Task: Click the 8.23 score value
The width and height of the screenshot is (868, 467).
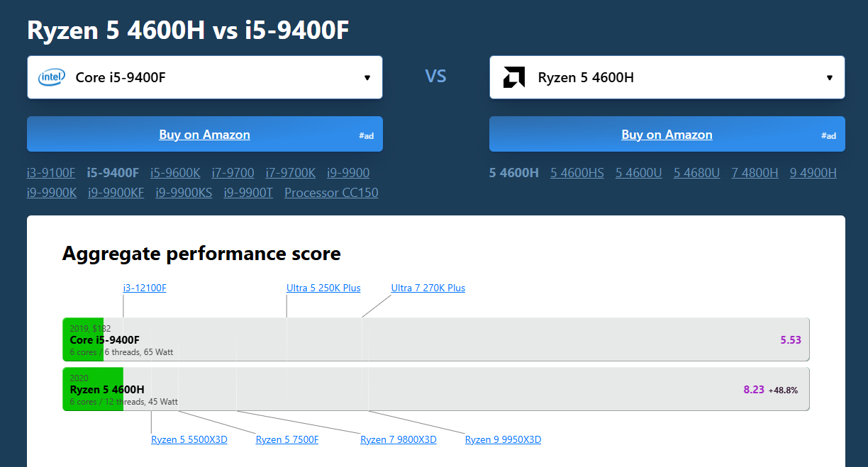Action: click(x=754, y=389)
